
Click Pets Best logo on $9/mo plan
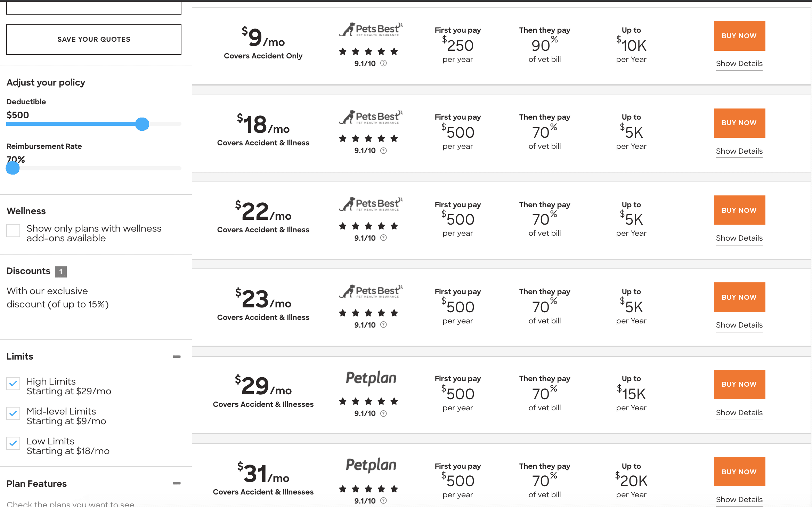[x=371, y=30]
